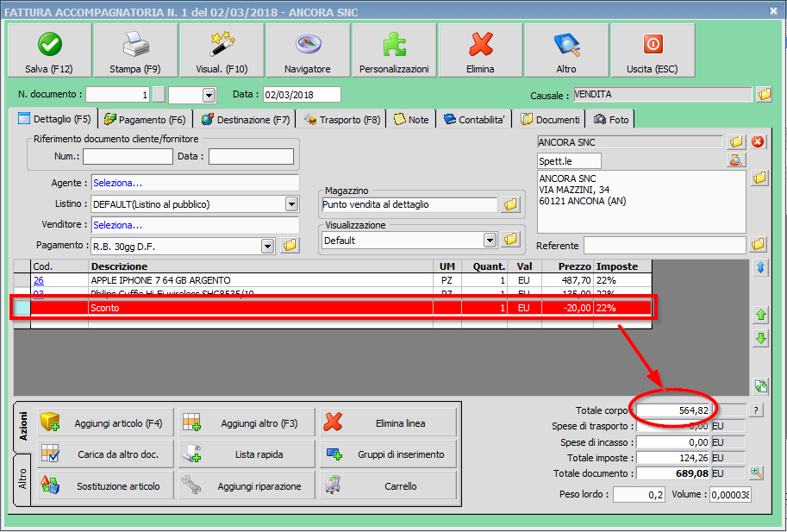Switch to Documenti tab

coord(551,120)
